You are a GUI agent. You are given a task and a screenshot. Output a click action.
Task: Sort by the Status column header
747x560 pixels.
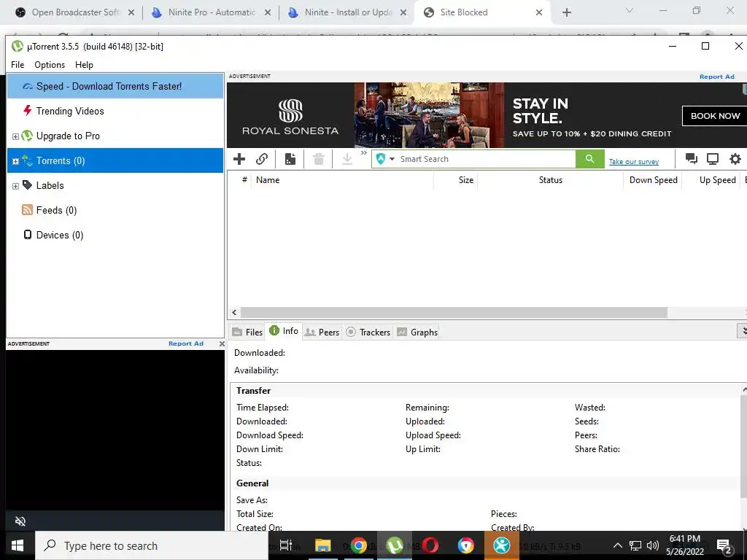pyautogui.click(x=550, y=180)
